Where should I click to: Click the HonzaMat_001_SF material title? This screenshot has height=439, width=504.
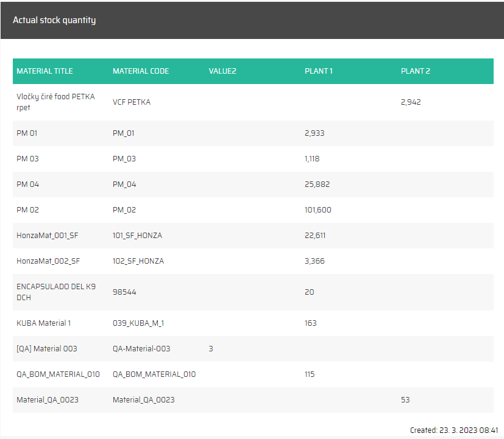(48, 236)
